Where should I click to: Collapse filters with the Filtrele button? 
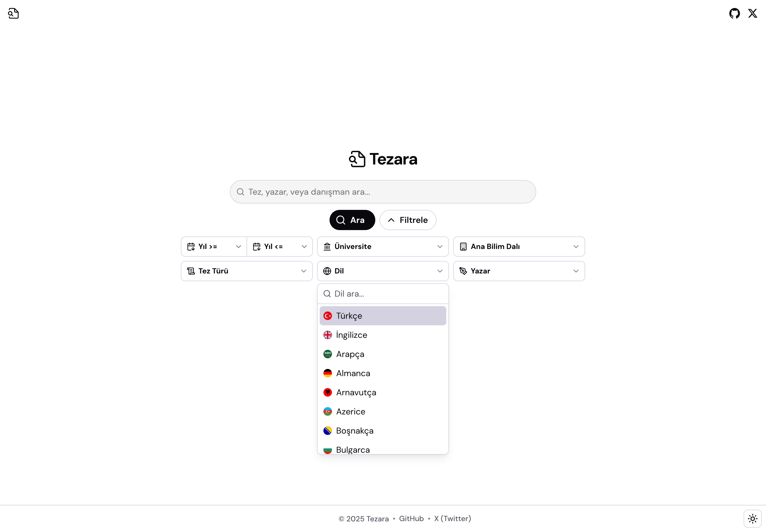[408, 220]
